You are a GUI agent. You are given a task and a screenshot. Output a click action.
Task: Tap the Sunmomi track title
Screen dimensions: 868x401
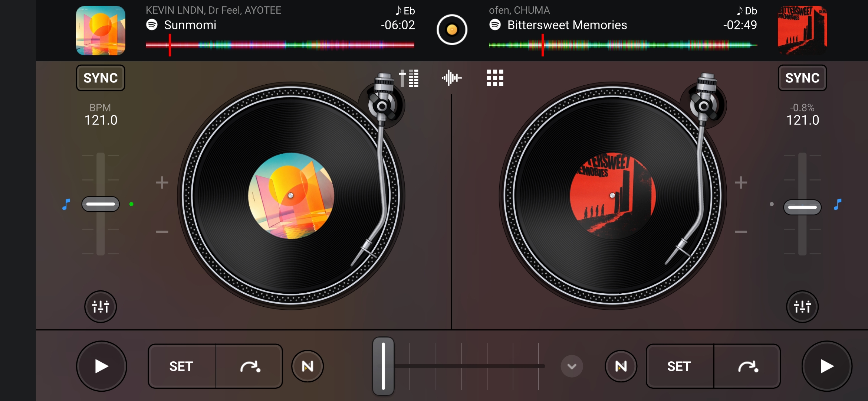190,25
